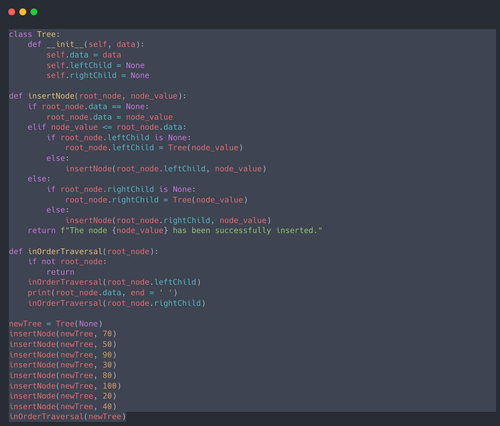Viewport: 500px width, 426px height.
Task: Click 'insertNode(root_node.rightChild, node_value)' line
Action: click(x=168, y=220)
